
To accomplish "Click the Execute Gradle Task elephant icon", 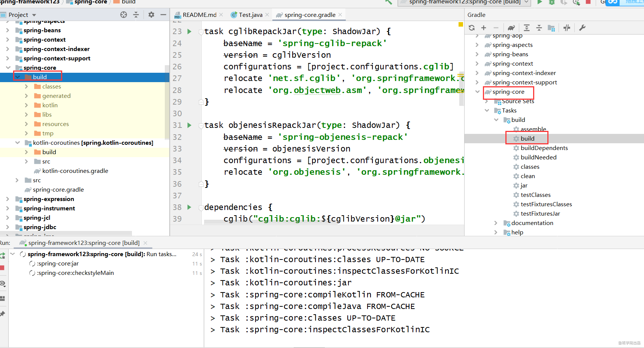I will click(x=511, y=28).
